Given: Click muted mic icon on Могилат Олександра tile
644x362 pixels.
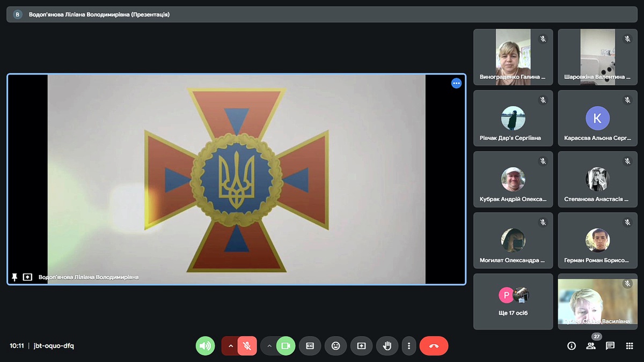Looking at the screenshot, I should pyautogui.click(x=543, y=223).
